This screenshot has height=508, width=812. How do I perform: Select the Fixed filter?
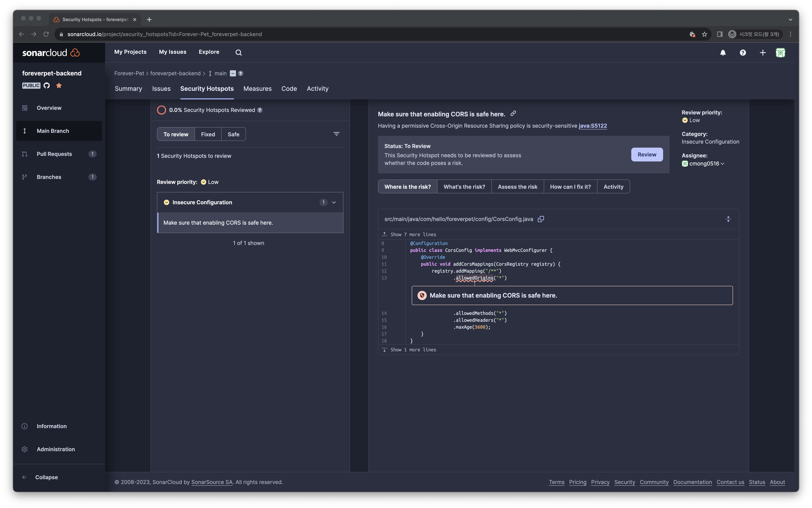(x=208, y=134)
